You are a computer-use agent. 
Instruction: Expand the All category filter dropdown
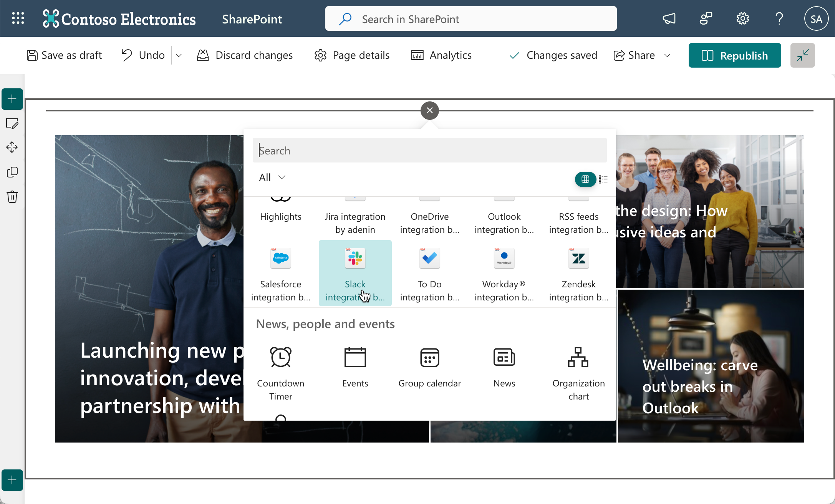pos(272,177)
